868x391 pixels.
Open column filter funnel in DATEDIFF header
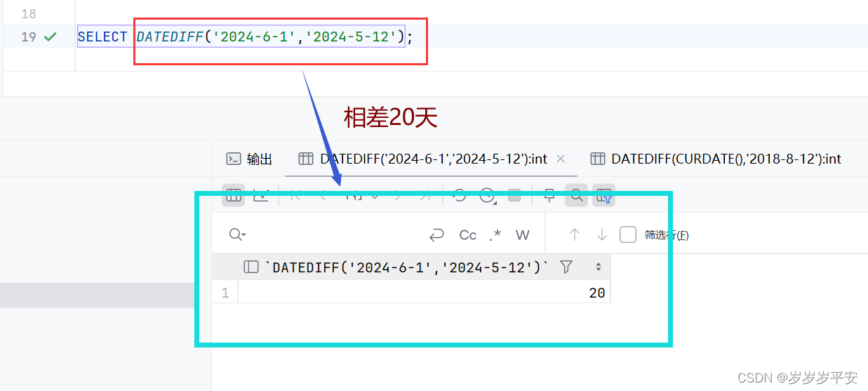pyautogui.click(x=566, y=267)
